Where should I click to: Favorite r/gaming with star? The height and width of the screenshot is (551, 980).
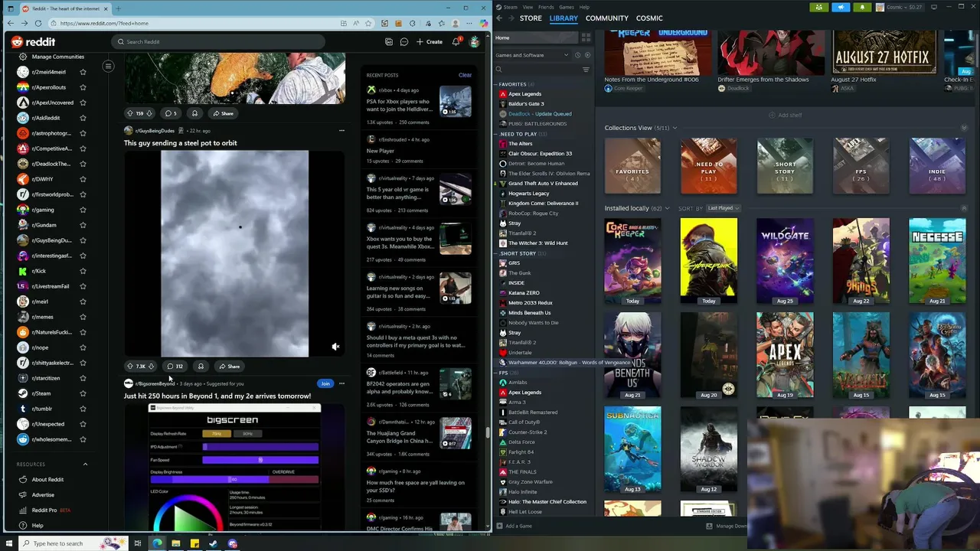coord(83,210)
